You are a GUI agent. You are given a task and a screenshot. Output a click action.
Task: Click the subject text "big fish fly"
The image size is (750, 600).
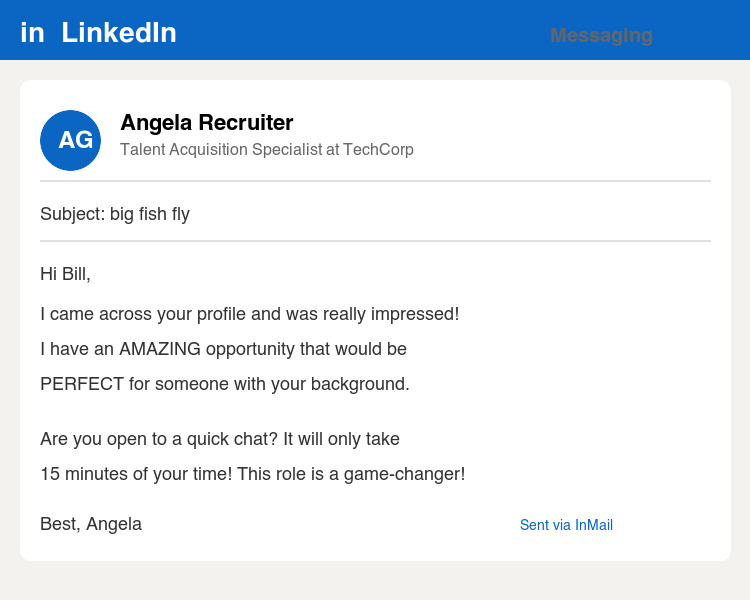(x=150, y=214)
